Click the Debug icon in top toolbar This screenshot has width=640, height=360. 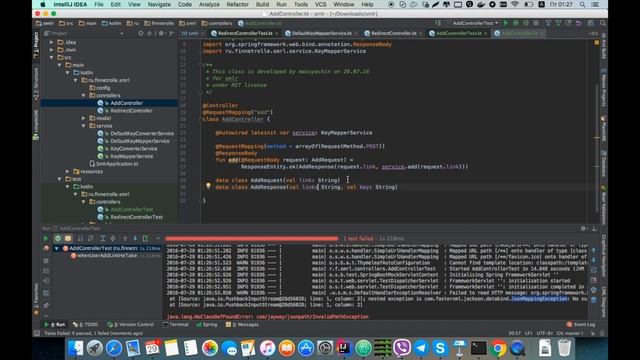coord(516,23)
